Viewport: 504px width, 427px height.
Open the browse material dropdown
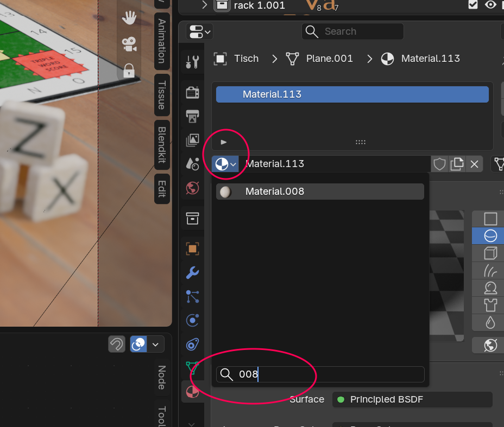click(x=225, y=164)
